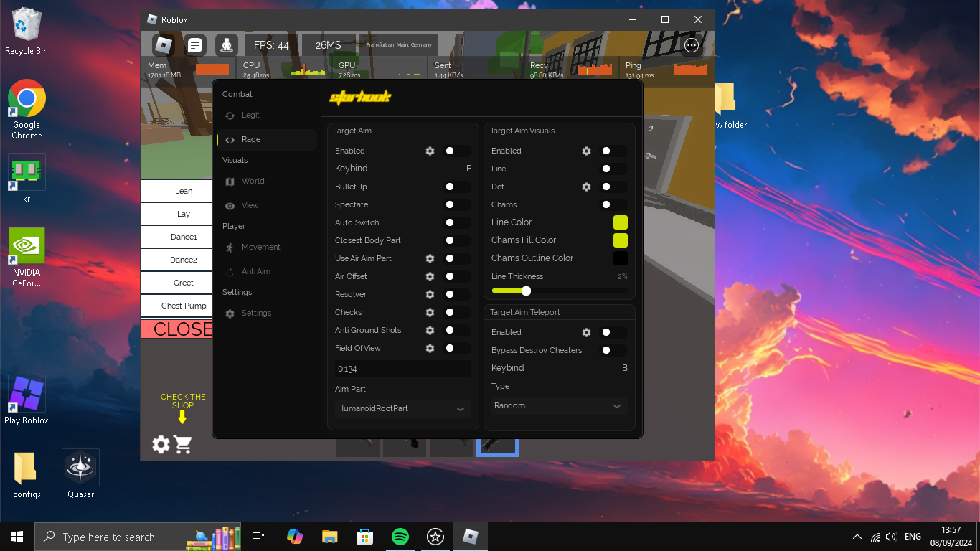
Task: Open the Recycle Bin desktop icon
Action: 27,31
